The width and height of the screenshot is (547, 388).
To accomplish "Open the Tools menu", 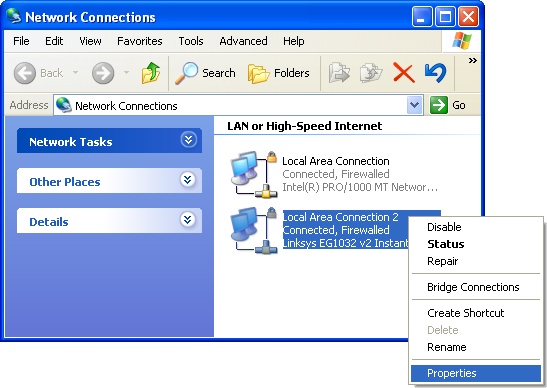I will (191, 41).
